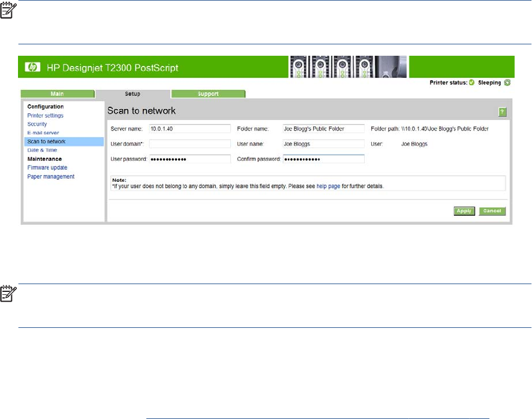Image resolution: width=532 pixels, height=419 pixels.
Task: Click the HP logo in the header
Action: pos(32,67)
